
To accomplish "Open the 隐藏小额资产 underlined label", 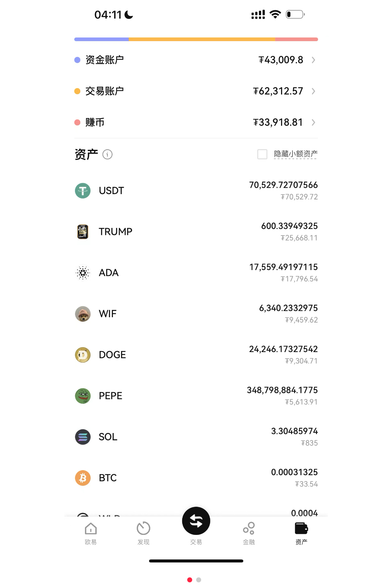I will pyautogui.click(x=296, y=154).
